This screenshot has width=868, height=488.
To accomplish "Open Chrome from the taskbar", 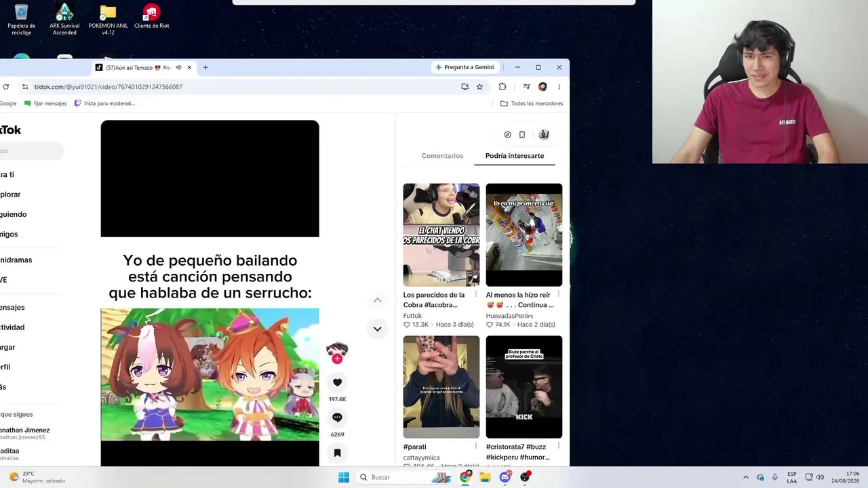I will pos(465,477).
